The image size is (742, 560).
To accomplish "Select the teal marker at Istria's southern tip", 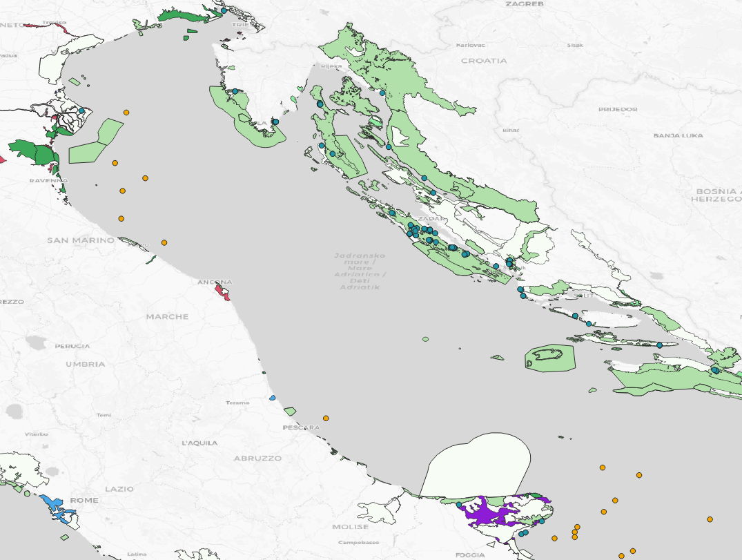I will tap(275, 122).
